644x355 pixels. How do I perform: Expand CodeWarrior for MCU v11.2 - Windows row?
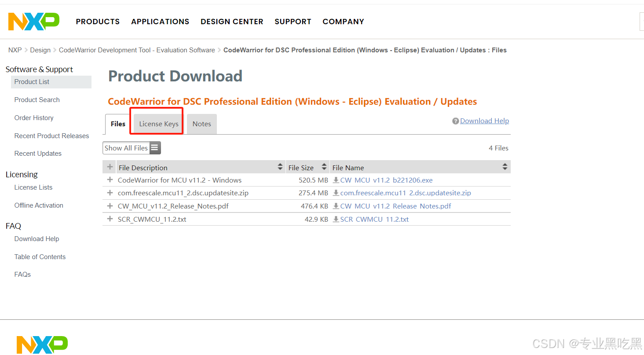pos(110,180)
